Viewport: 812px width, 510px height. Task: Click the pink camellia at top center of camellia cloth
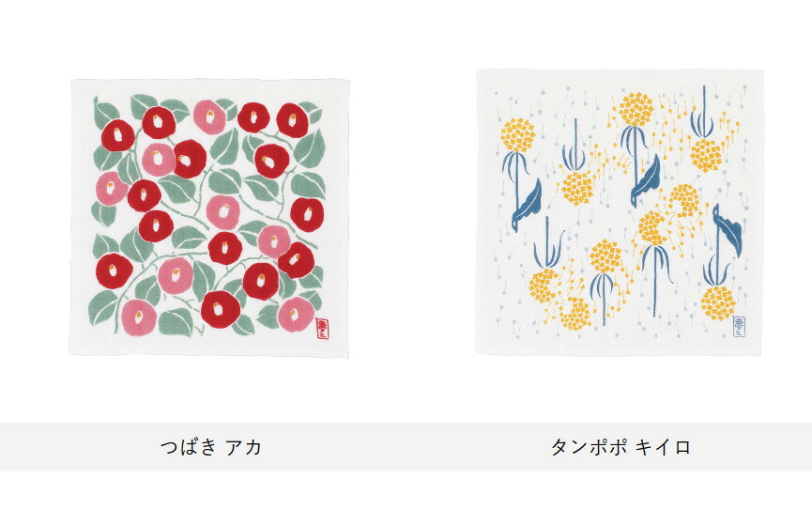tap(209, 117)
